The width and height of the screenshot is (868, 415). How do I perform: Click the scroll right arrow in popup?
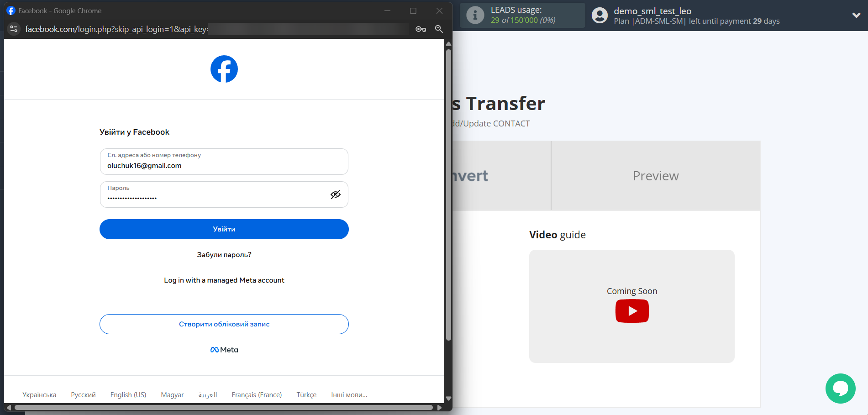click(439, 407)
